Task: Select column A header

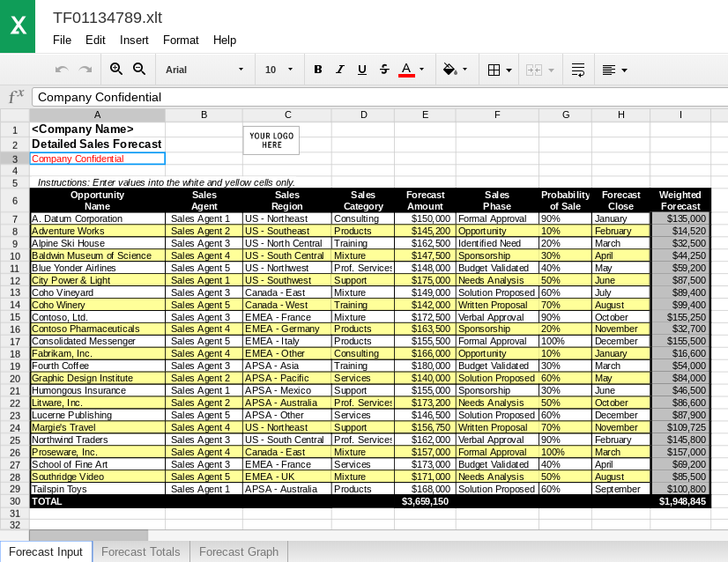Action: click(x=97, y=115)
